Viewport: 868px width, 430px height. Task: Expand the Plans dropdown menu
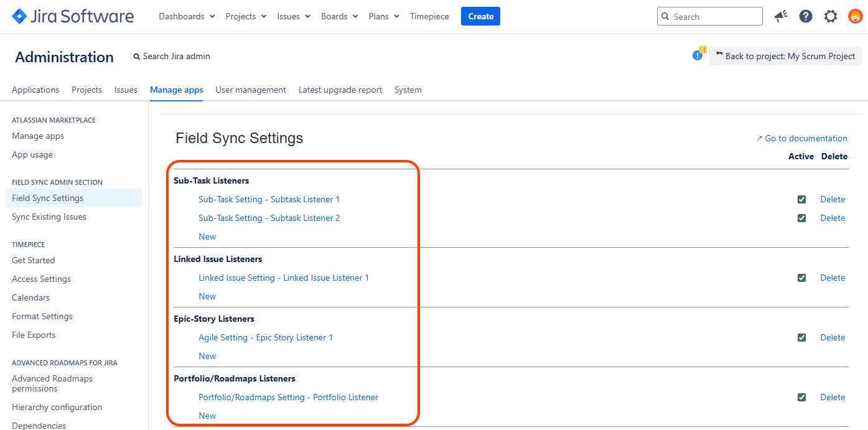click(x=384, y=16)
